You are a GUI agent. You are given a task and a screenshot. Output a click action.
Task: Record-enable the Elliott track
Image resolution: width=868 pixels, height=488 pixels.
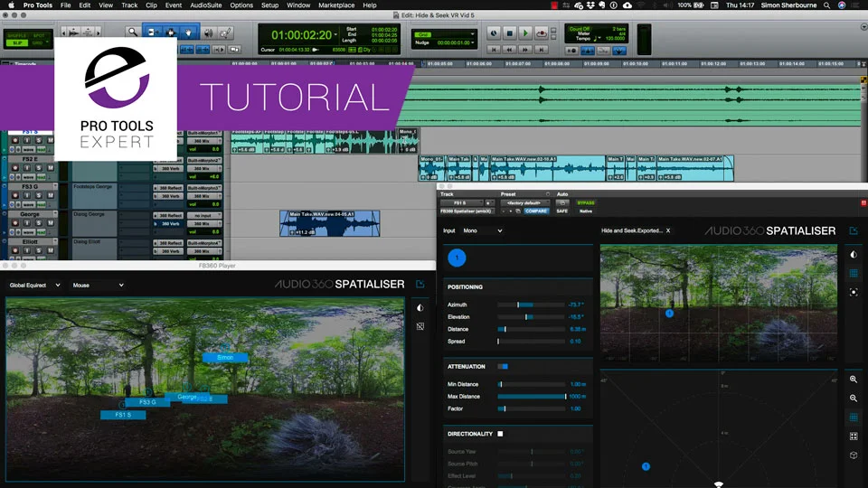point(15,250)
